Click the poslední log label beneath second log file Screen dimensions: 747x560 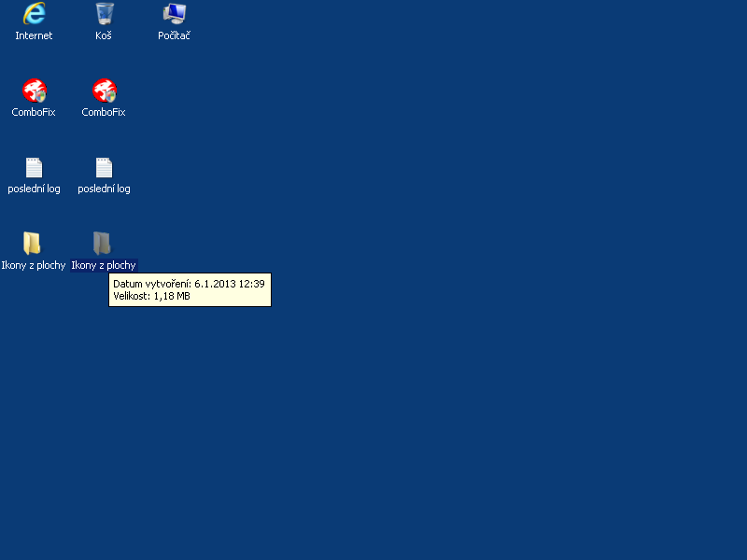(x=104, y=189)
